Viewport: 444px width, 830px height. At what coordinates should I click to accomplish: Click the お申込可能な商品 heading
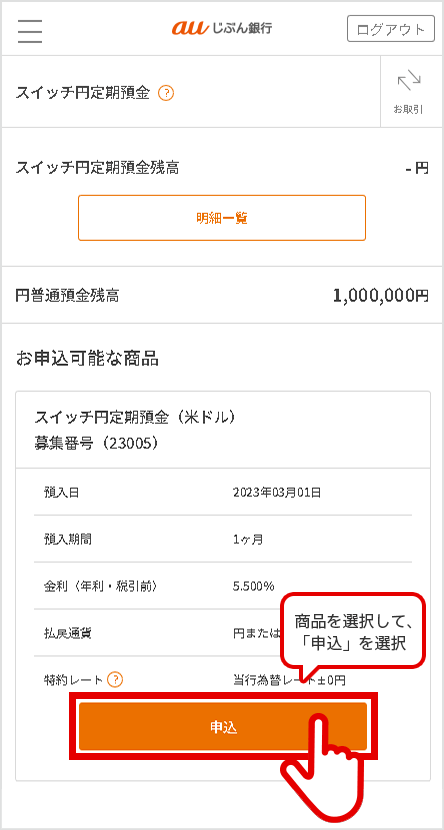pos(87,359)
